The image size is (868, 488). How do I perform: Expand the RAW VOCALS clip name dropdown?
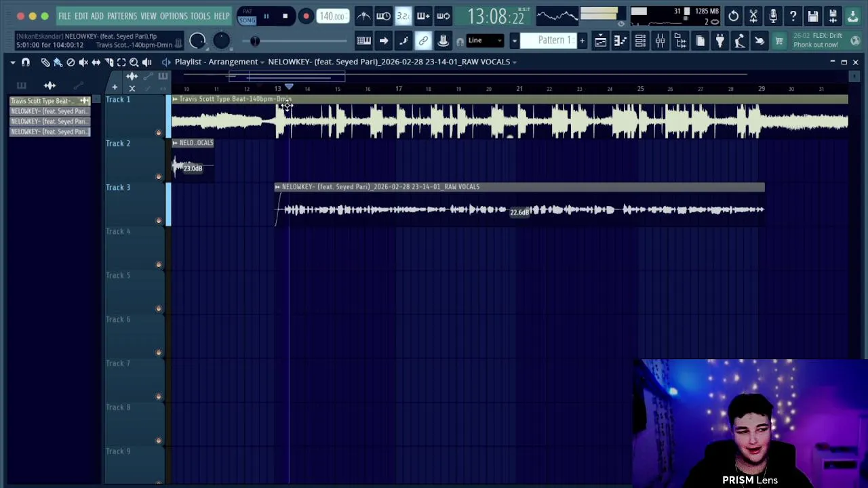pyautogui.click(x=514, y=62)
